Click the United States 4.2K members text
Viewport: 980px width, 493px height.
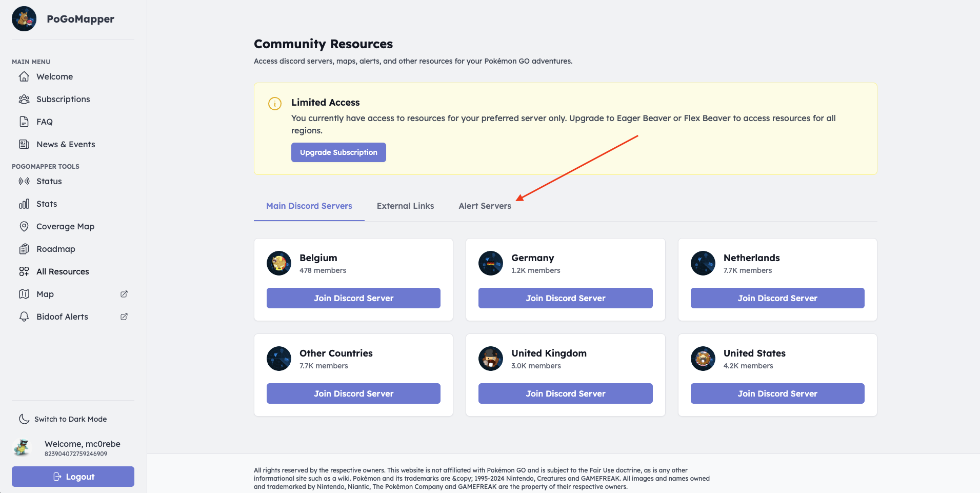pyautogui.click(x=748, y=366)
